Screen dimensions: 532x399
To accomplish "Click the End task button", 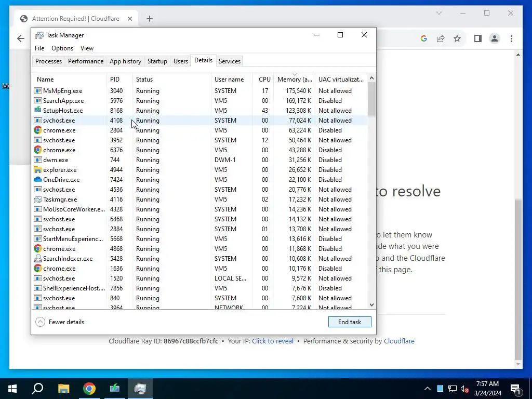I will tap(350, 322).
